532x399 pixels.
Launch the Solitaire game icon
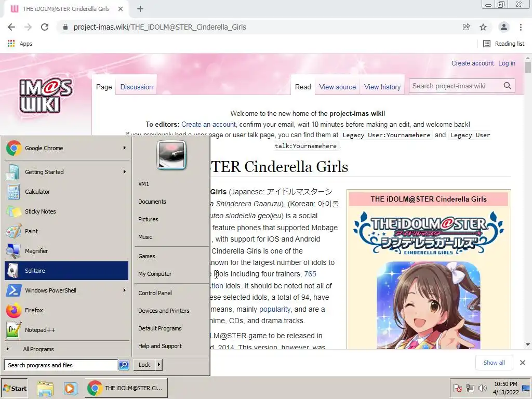(13, 271)
